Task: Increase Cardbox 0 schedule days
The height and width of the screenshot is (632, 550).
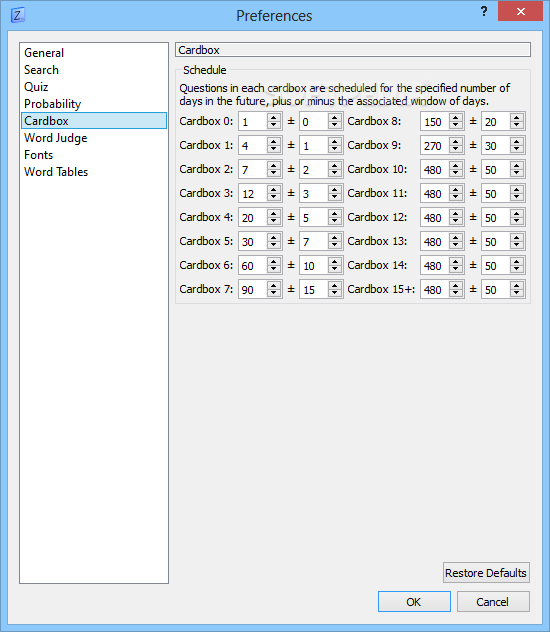Action: click(x=274, y=117)
